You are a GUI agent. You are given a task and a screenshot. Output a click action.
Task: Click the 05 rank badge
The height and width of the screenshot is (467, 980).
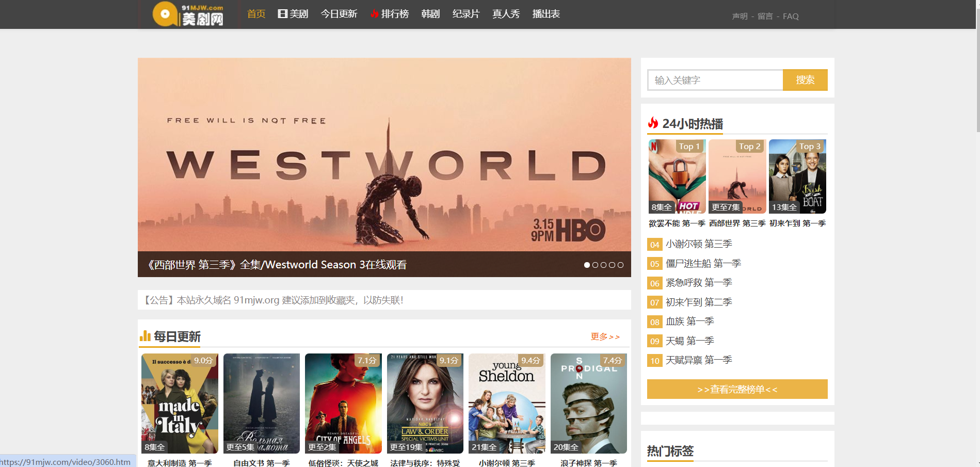pyautogui.click(x=654, y=264)
